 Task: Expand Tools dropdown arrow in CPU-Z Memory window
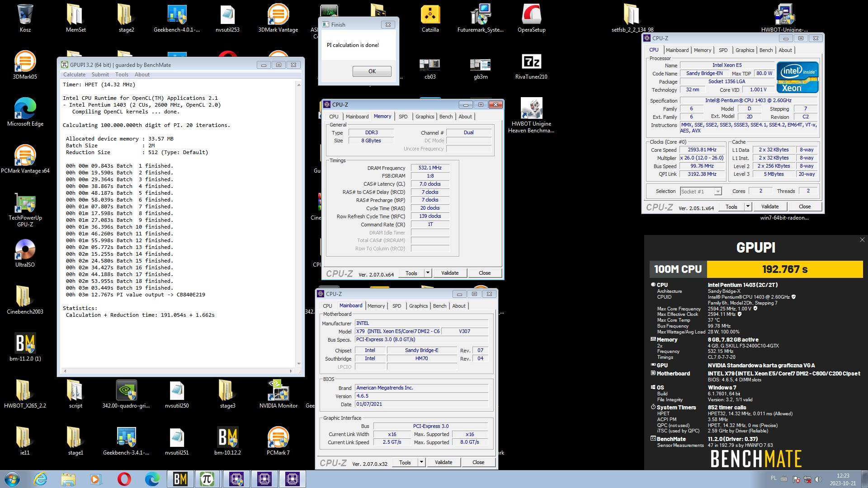coord(428,273)
